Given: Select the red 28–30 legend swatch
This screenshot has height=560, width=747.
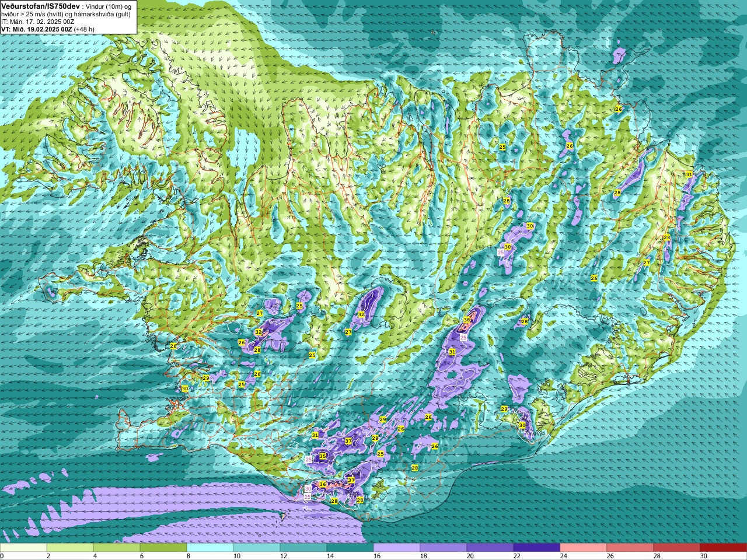Looking at the screenshot, I should pos(677,548).
